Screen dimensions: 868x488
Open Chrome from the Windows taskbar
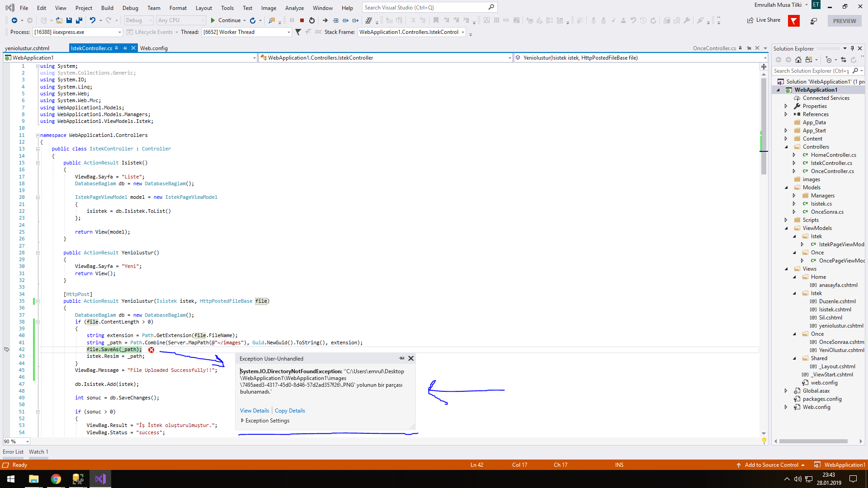tap(56, 479)
